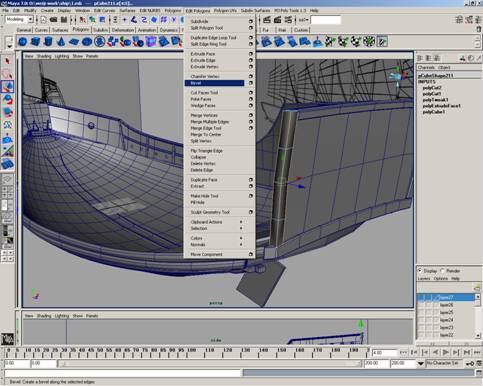Click the Layer Editor vertical scrollbar

click(478, 316)
